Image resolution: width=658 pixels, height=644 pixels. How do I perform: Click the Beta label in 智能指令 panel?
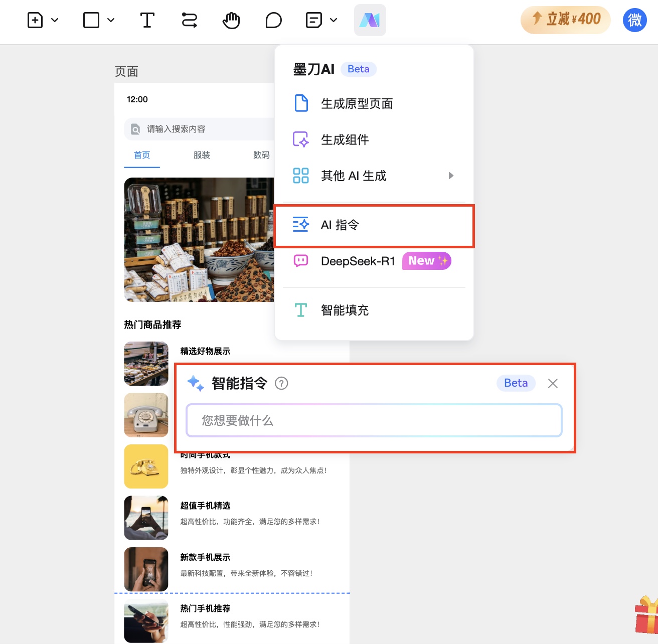coord(516,383)
